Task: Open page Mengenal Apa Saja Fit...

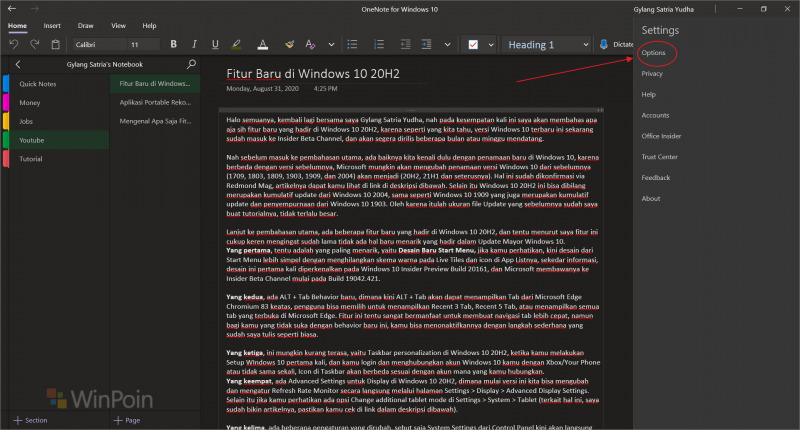Action: (x=155, y=121)
